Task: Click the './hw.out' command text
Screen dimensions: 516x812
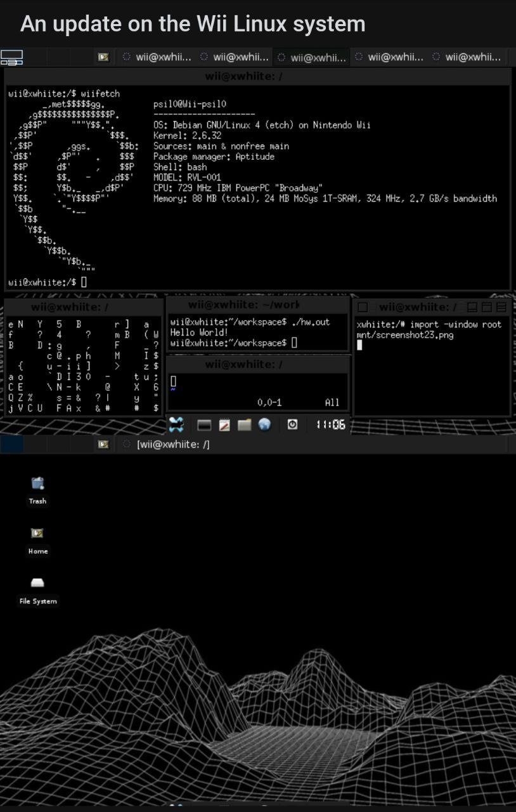Action: pos(311,322)
